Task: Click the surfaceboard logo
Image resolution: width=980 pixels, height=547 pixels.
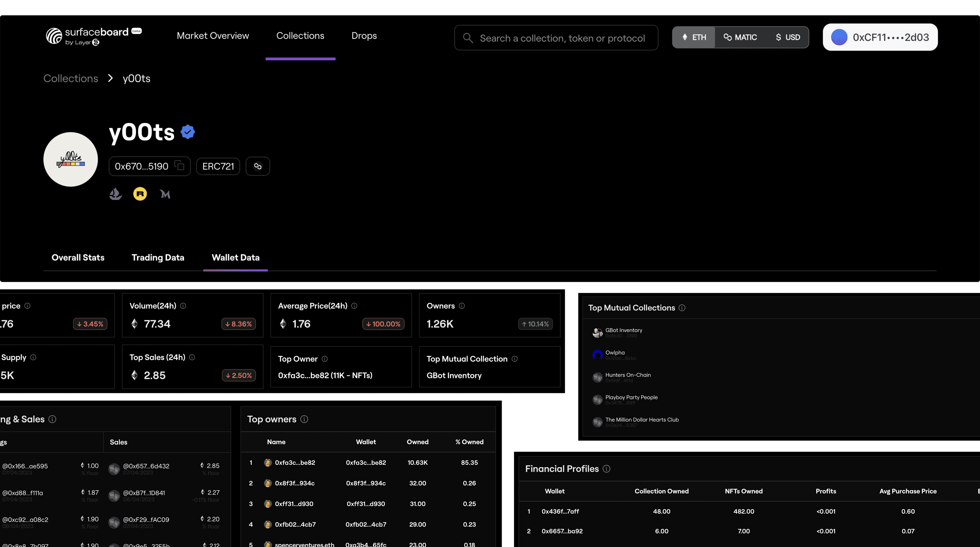Action: coord(94,37)
